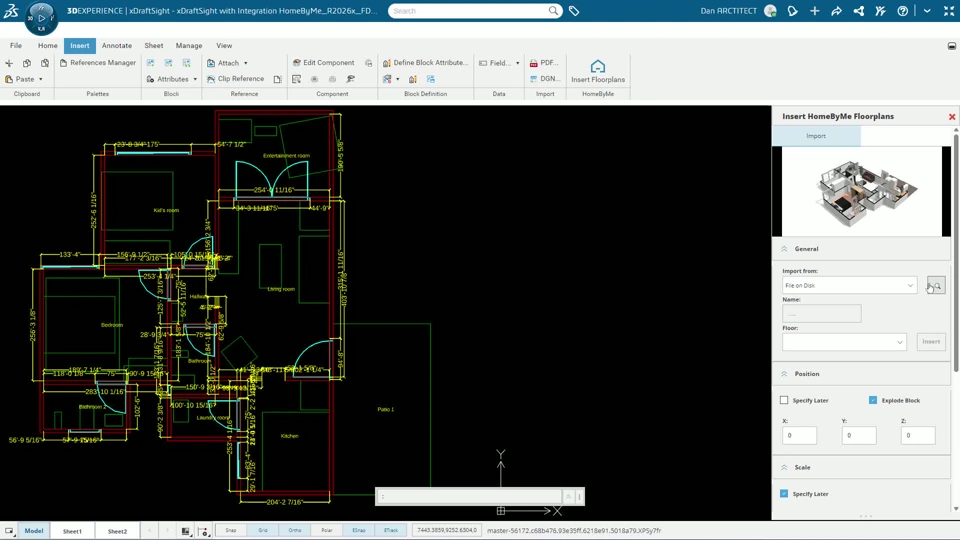Toggle ESnap in the status bar
Viewport: 960px width, 540px height.
359,530
